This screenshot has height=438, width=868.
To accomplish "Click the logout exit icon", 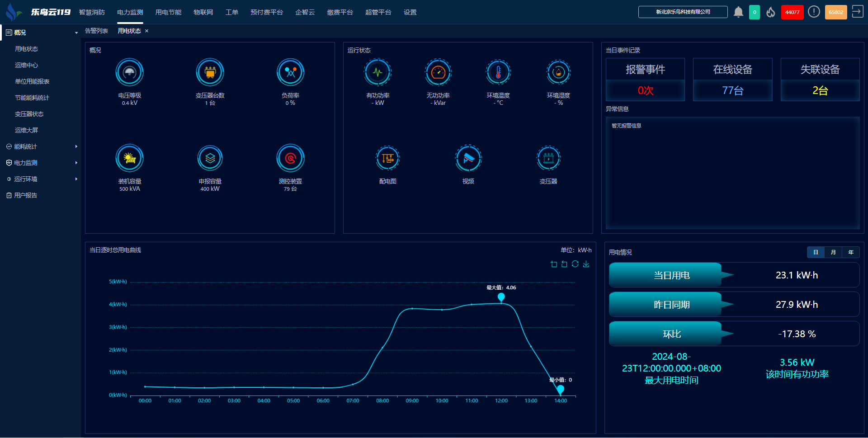I will point(857,12).
